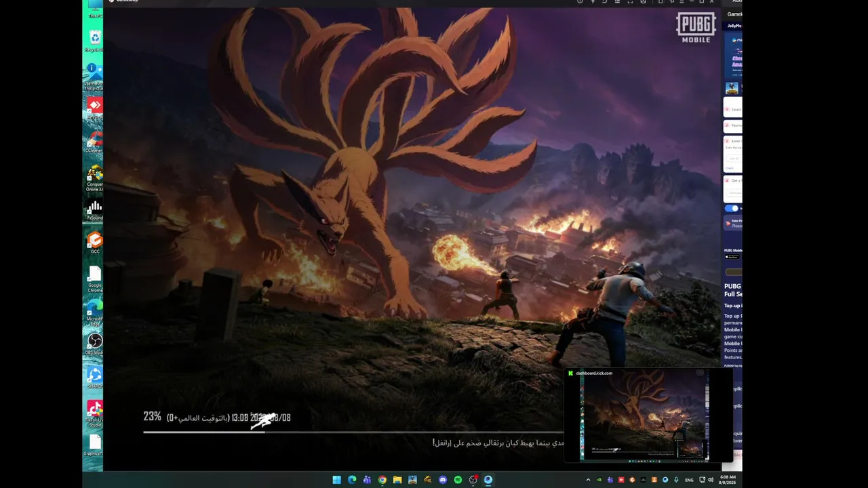Open Spotify from the taskbar
Screen dimensions: 868x488
458,480
